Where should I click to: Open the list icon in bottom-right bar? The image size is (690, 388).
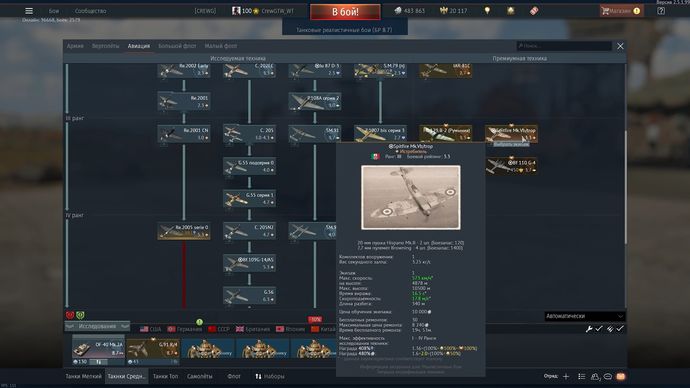point(581,377)
